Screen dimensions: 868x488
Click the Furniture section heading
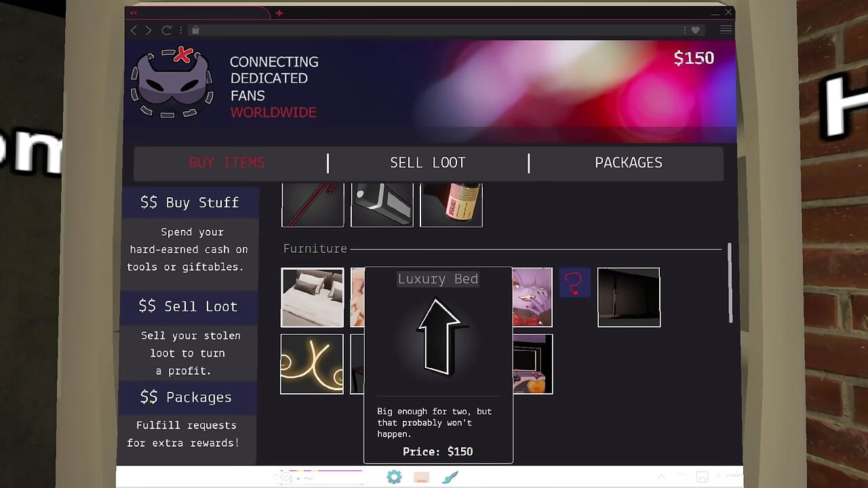pyautogui.click(x=315, y=249)
